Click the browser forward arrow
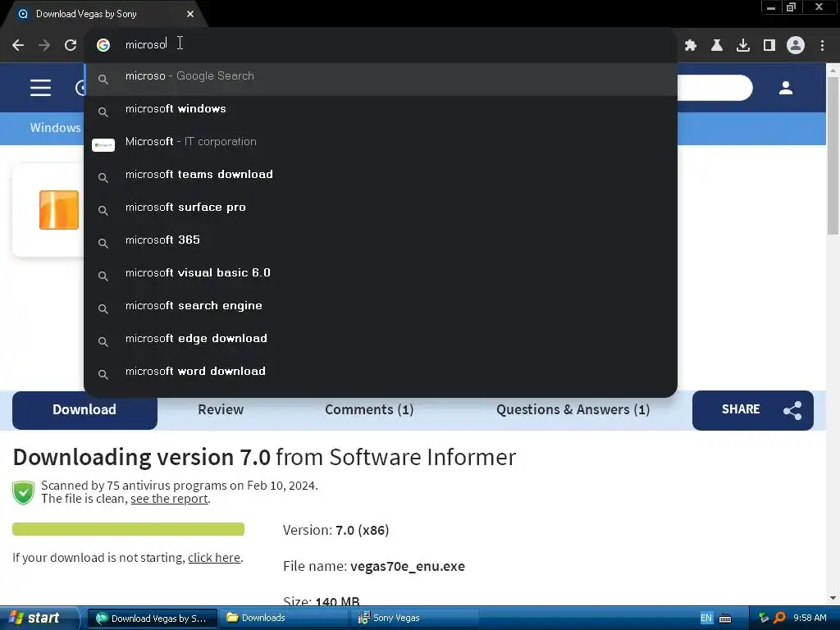 [x=44, y=45]
